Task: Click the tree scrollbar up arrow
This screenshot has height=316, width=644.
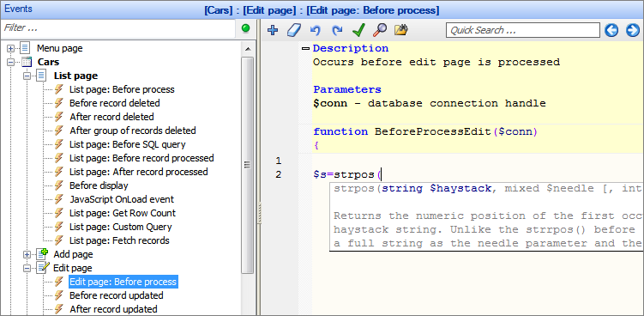Action: (x=247, y=49)
